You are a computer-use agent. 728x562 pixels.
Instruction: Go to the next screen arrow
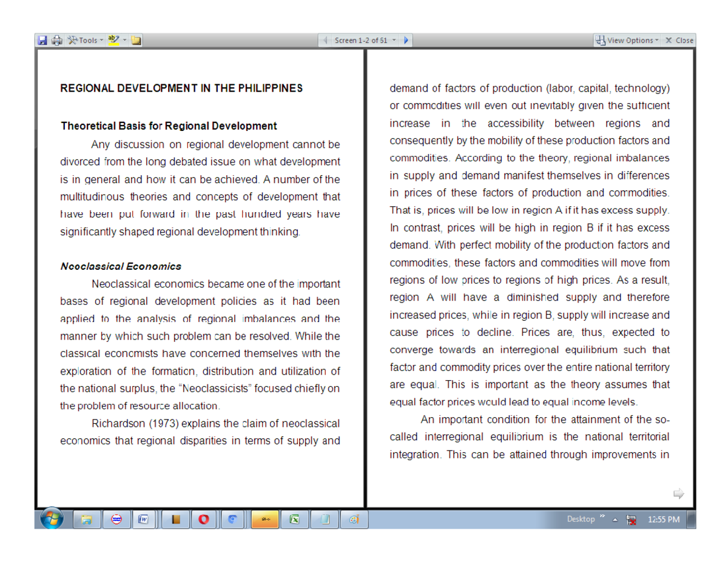tap(406, 41)
